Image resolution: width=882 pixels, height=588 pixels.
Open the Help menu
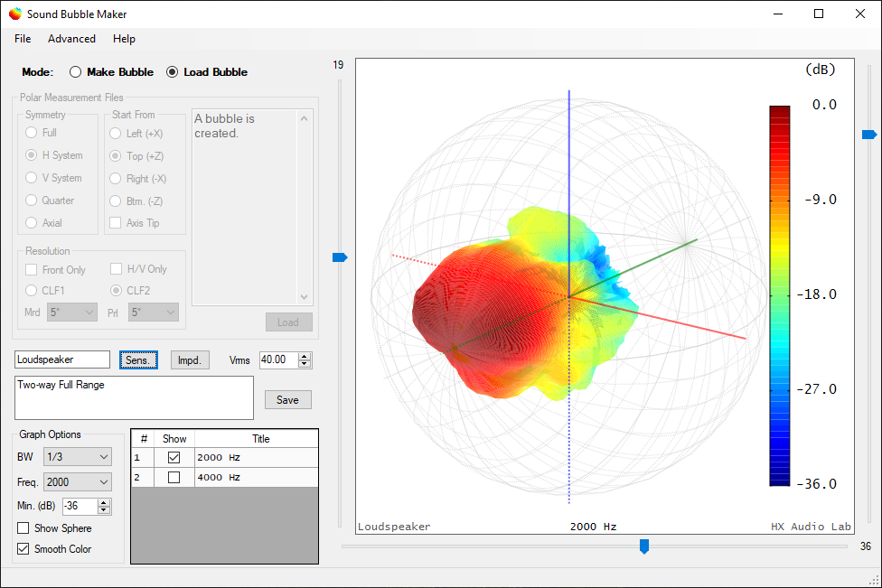tap(124, 39)
